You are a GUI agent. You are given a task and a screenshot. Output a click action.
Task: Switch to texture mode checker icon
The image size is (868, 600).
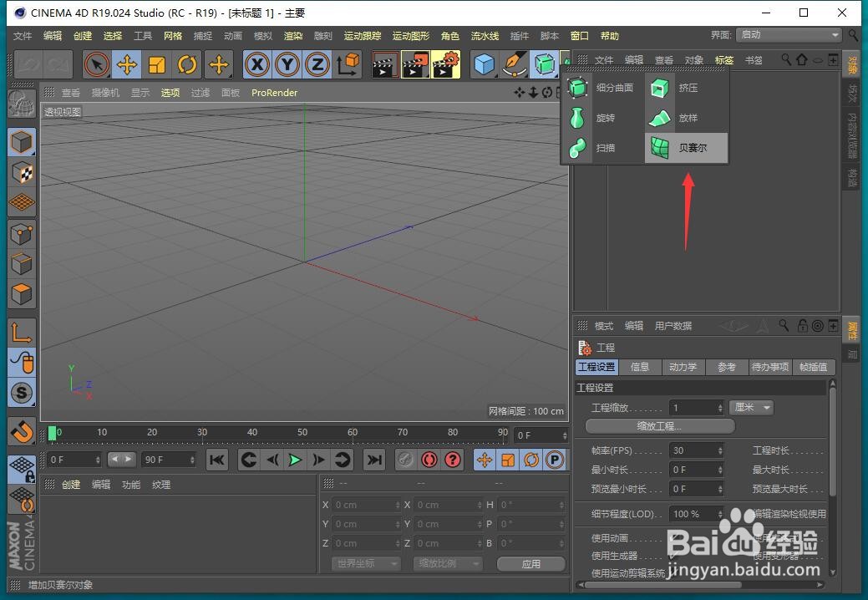(23, 173)
